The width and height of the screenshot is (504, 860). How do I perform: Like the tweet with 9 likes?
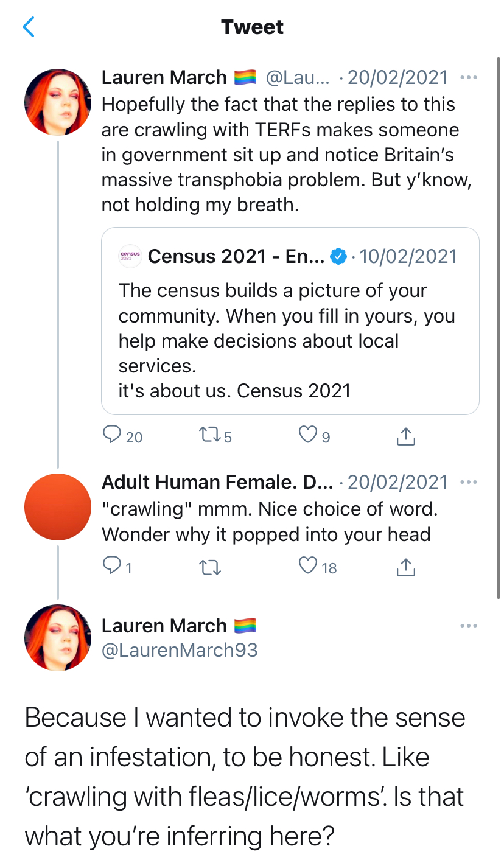[309, 436]
